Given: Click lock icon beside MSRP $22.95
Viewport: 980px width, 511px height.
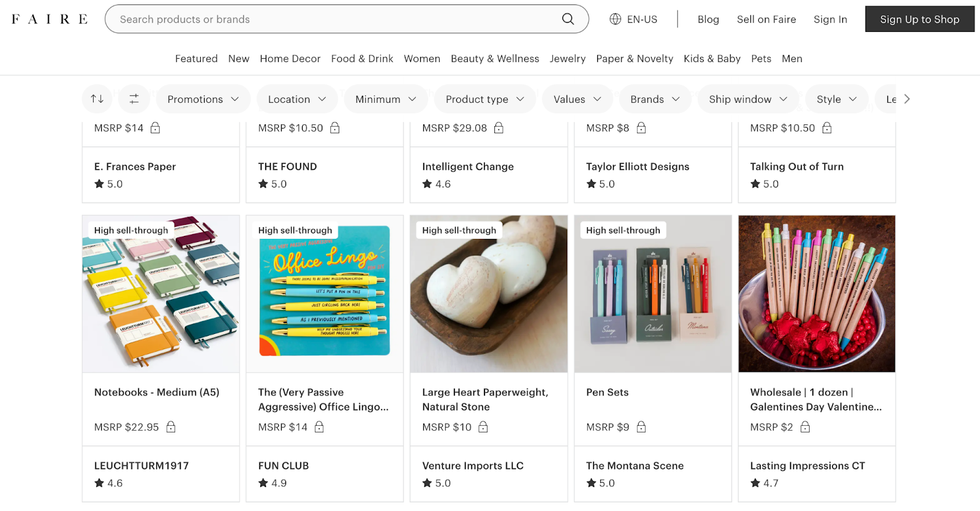Looking at the screenshot, I should coord(170,426).
